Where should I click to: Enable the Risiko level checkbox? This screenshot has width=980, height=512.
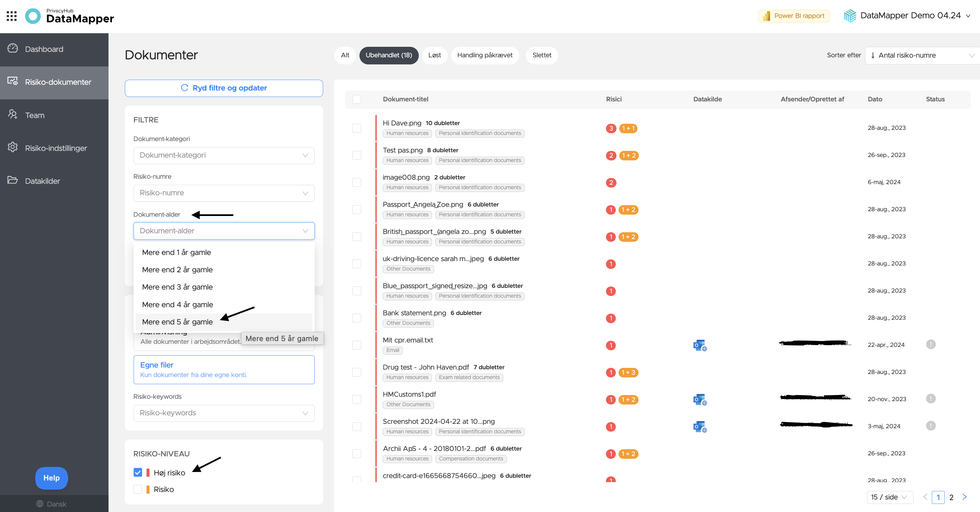coord(138,489)
